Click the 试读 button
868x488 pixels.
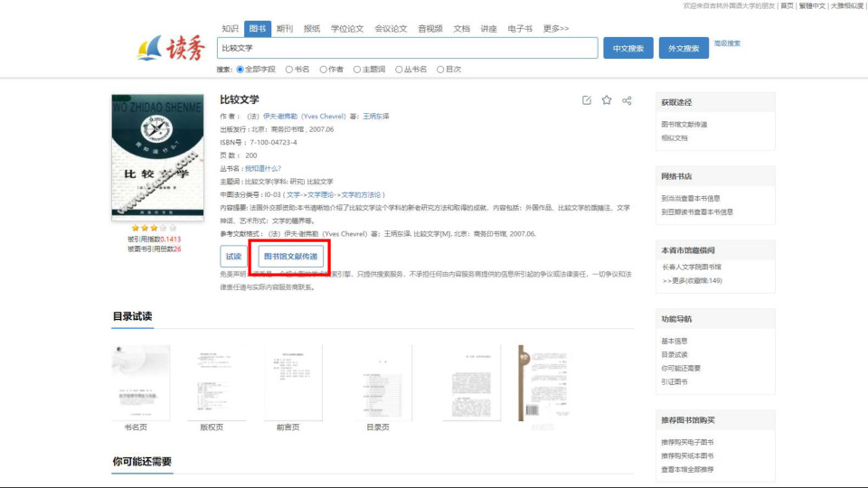tap(233, 256)
